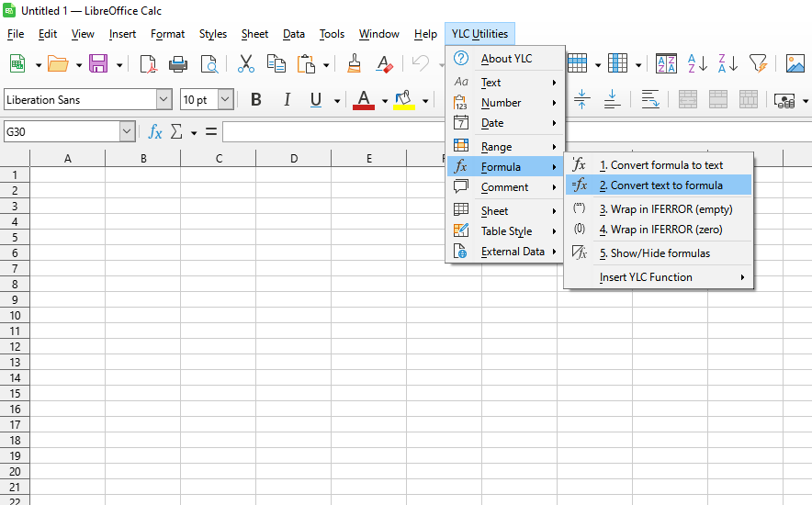Click the Save document icon
Viewport: 812px width, 505px height.
(97, 63)
